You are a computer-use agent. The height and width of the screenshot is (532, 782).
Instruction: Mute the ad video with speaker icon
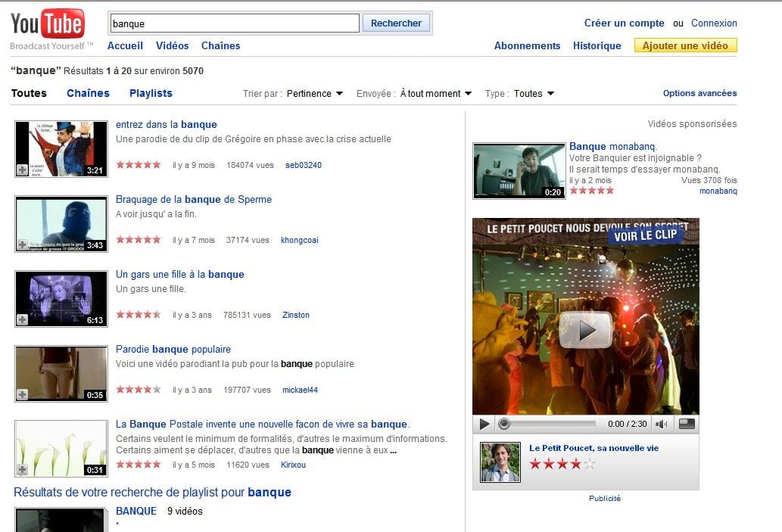coord(662,425)
